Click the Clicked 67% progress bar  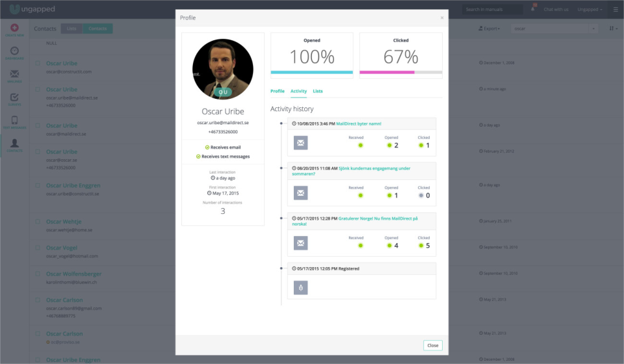pyautogui.click(x=401, y=72)
